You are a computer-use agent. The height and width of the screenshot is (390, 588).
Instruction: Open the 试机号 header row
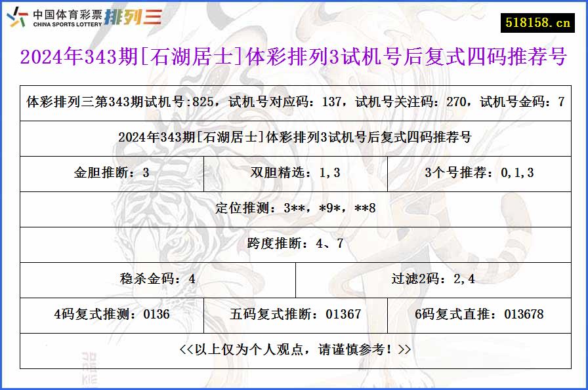coord(294,102)
